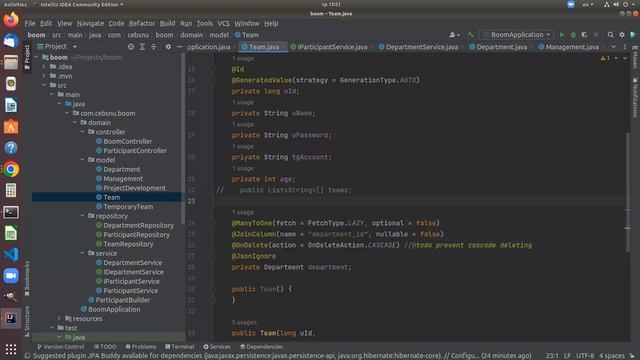Open the BoomApplication run configuration dropdown
Image resolution: width=640 pixels, height=360 pixels.
click(x=516, y=35)
